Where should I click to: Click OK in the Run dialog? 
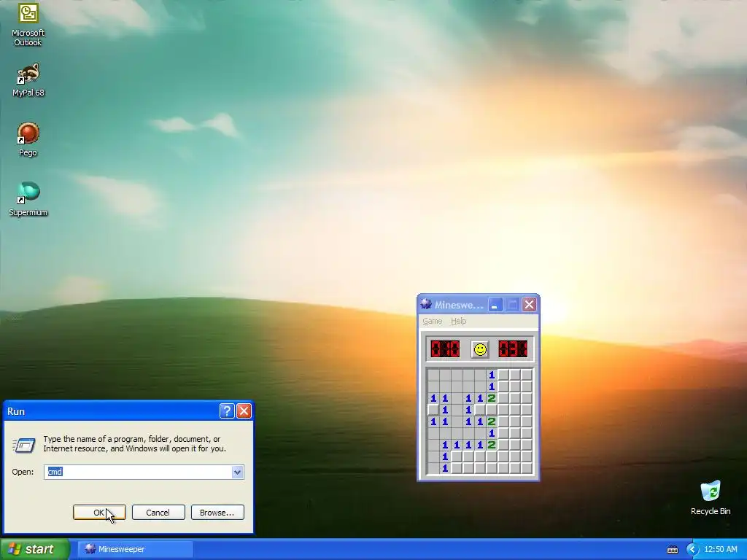click(x=99, y=513)
